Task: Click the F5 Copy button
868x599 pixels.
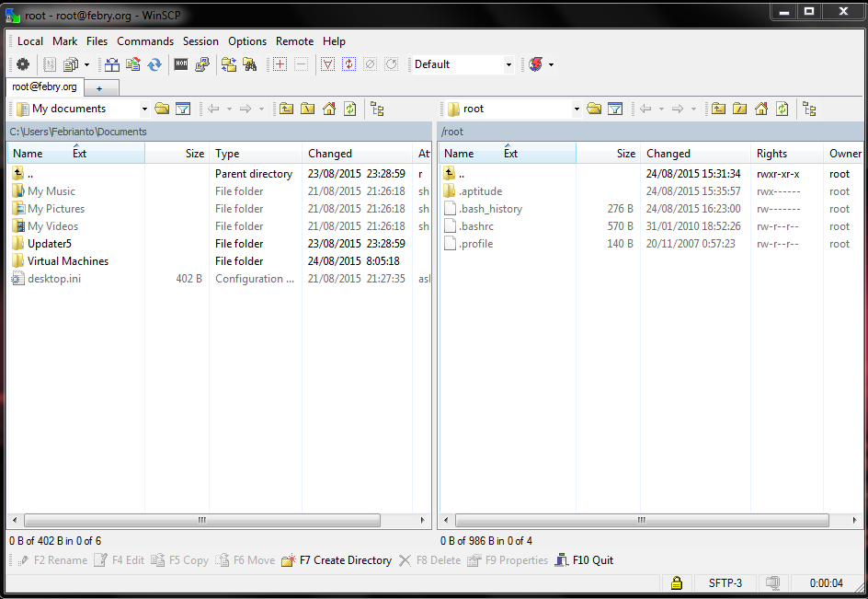Action: pyautogui.click(x=179, y=560)
